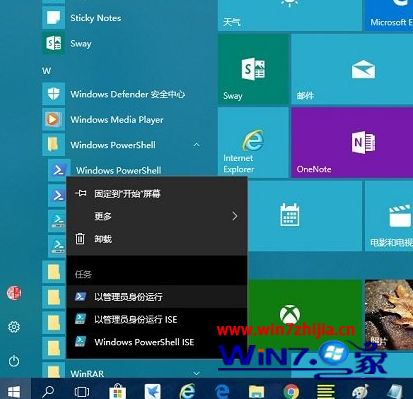The height and width of the screenshot is (399, 413).
Task: Open Google Chrome on taskbar
Action: pyautogui.click(x=291, y=392)
